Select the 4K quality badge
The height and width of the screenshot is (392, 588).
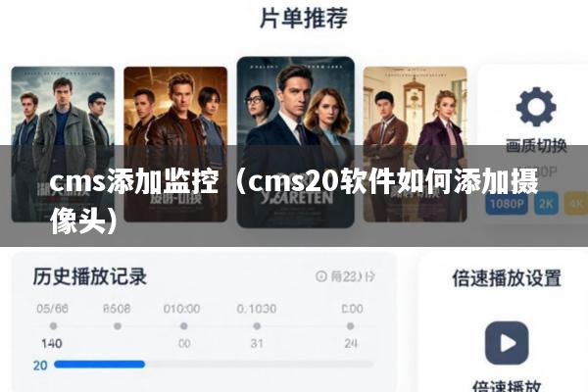tap(575, 204)
